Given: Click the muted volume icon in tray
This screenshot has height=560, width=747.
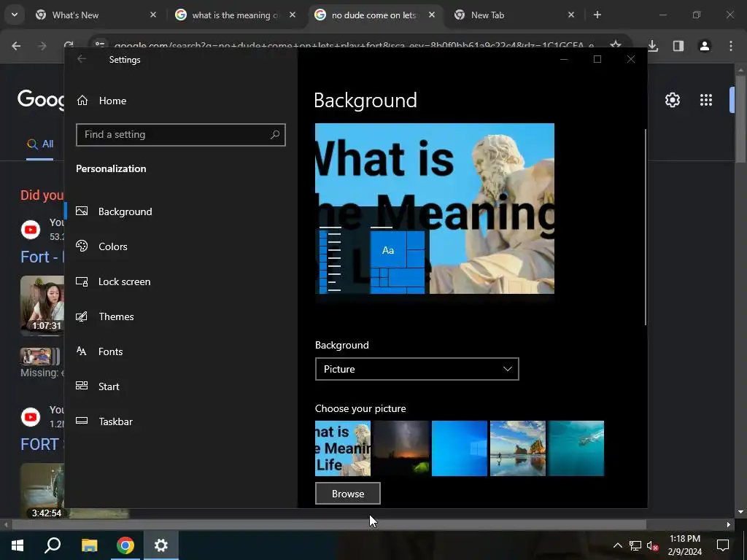Looking at the screenshot, I should click(x=653, y=545).
